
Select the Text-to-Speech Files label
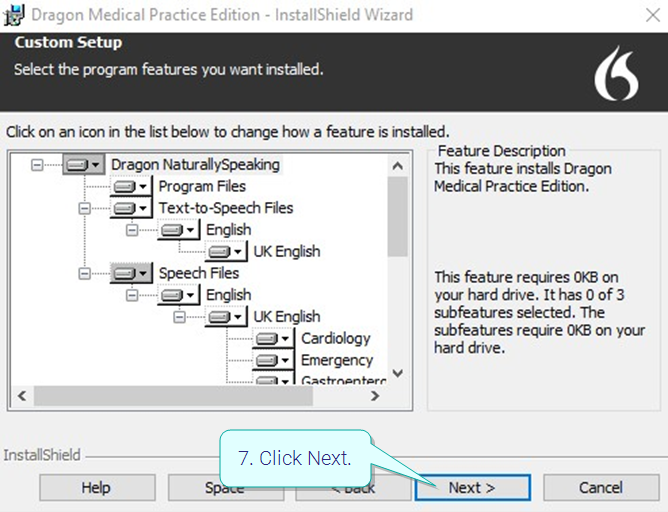pos(226,208)
